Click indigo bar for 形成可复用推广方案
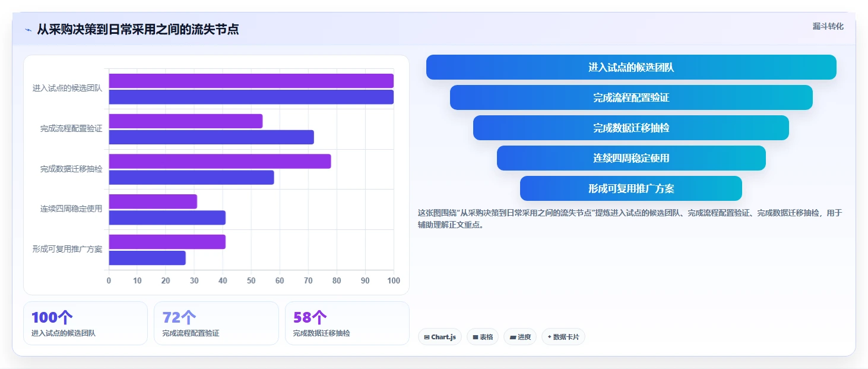This screenshot has height=369, width=868. (x=147, y=258)
